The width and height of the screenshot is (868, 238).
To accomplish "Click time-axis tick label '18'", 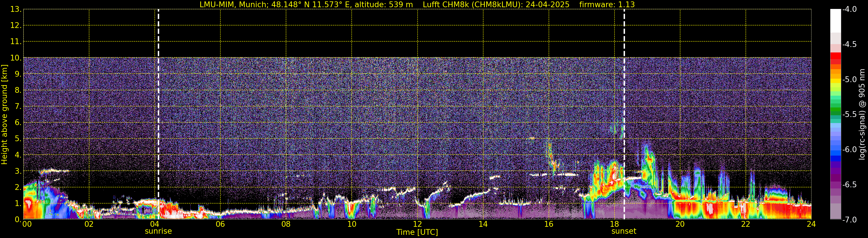I will 615,224.
